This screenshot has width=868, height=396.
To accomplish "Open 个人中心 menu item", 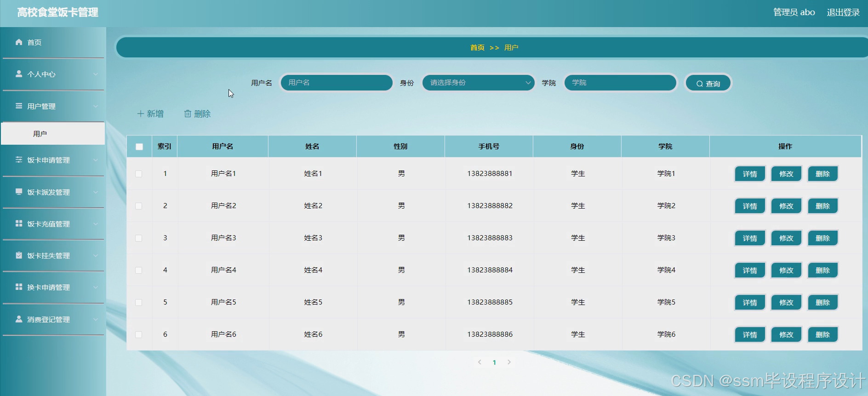I will [x=53, y=74].
